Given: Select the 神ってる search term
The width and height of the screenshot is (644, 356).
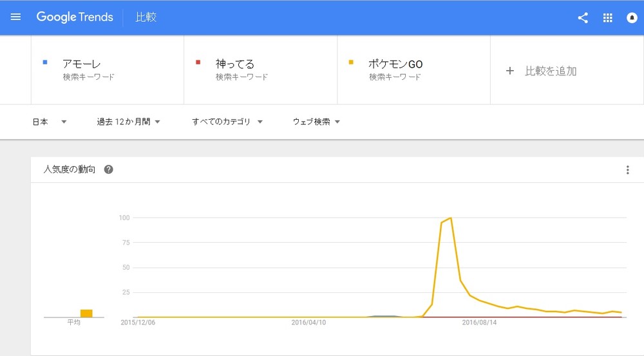Looking at the screenshot, I should point(235,64).
